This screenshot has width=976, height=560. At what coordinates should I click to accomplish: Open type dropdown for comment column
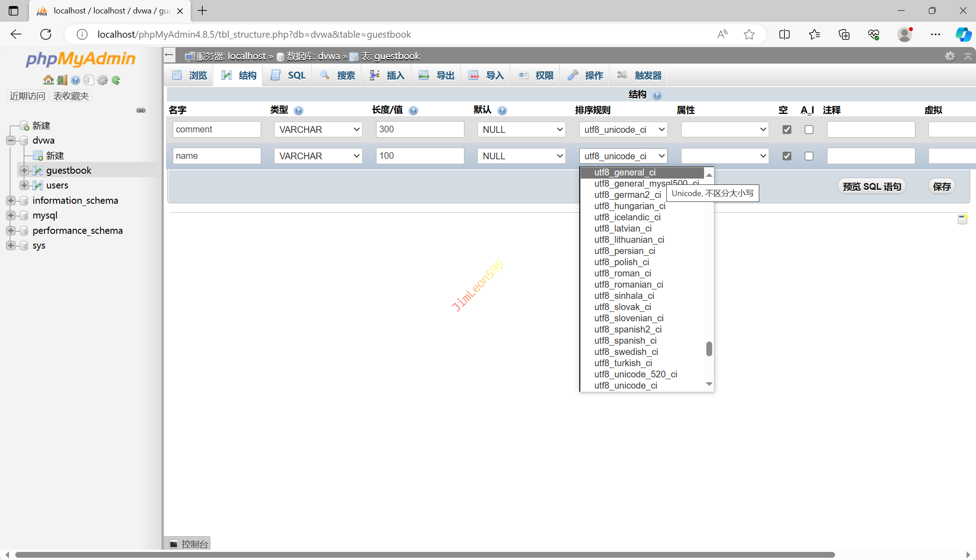coord(318,130)
